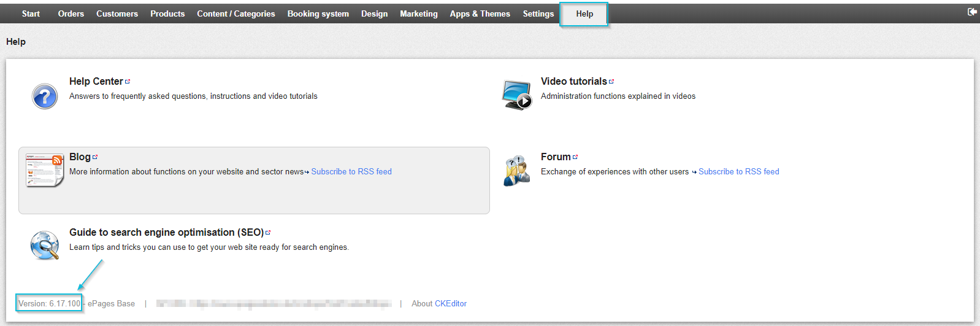Viewport: 980px width, 326px height.
Task: Open the Video tutorials heading link
Action: coord(574,81)
